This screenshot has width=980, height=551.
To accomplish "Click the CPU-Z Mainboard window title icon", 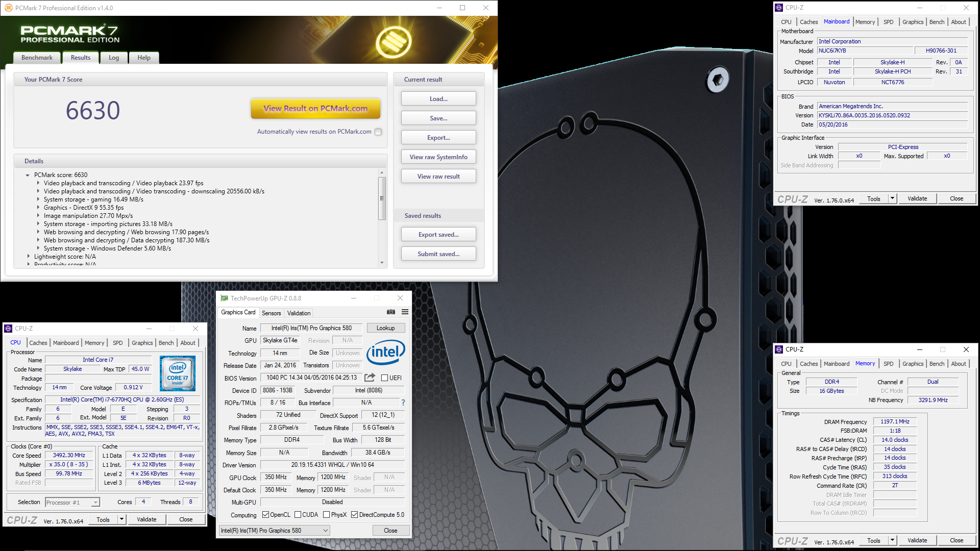I will (779, 8).
